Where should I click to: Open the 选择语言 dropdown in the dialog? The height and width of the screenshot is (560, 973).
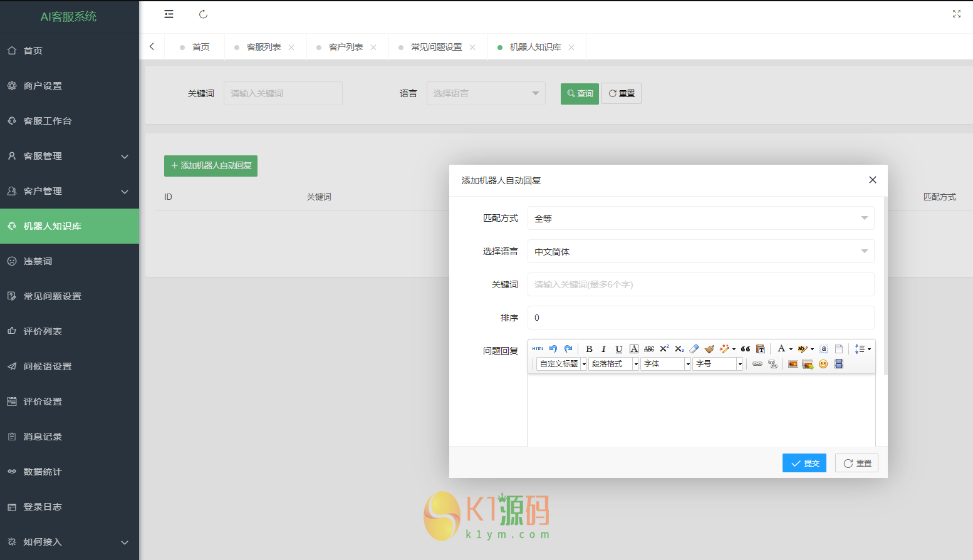tap(700, 251)
